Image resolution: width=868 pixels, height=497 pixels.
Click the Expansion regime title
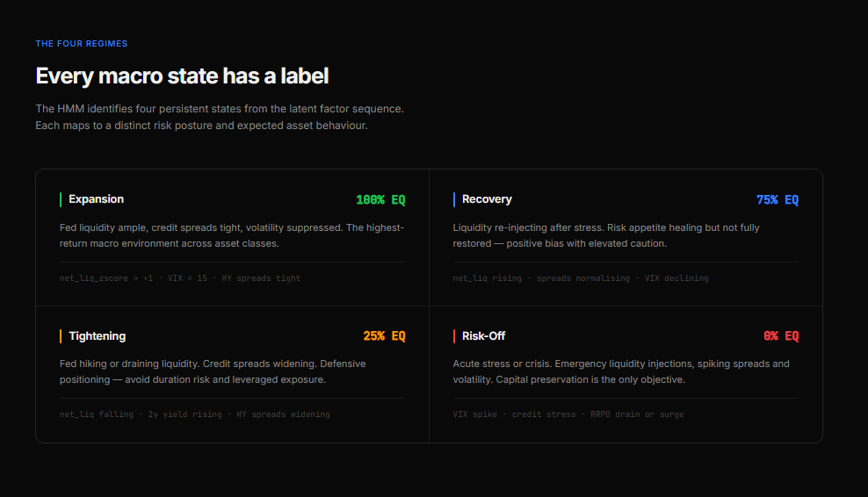click(x=96, y=199)
